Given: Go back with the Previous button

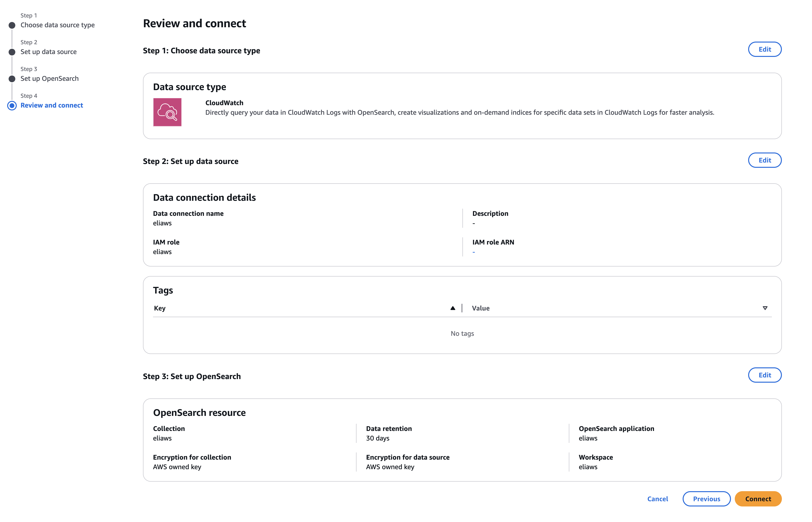Looking at the screenshot, I should [x=706, y=499].
